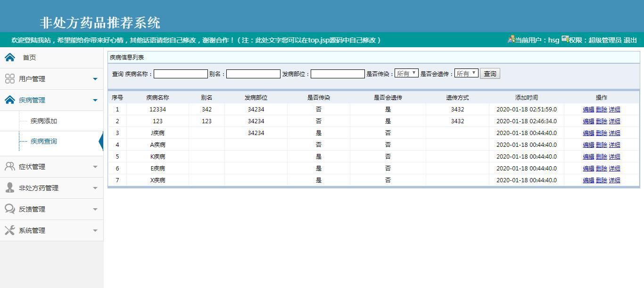Focus the 别名 search field
Image resolution: width=644 pixels, height=288 pixels.
[x=253, y=74]
